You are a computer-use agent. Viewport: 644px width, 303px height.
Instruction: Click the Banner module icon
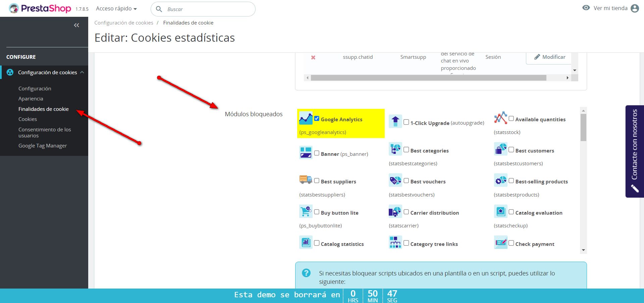tap(306, 153)
